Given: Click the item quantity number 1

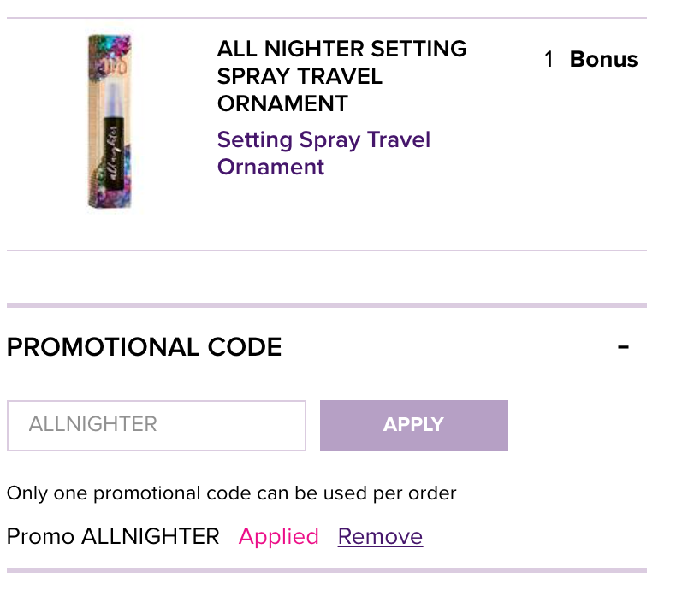Looking at the screenshot, I should (x=549, y=59).
